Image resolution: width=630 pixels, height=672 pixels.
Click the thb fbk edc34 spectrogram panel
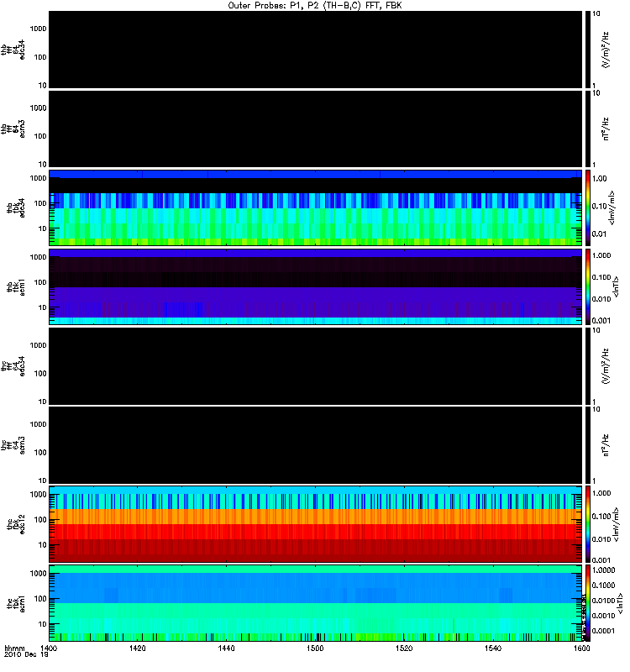(x=316, y=207)
